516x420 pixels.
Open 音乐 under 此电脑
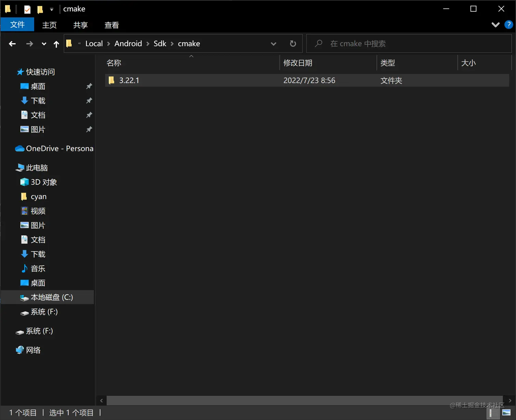coord(38,269)
